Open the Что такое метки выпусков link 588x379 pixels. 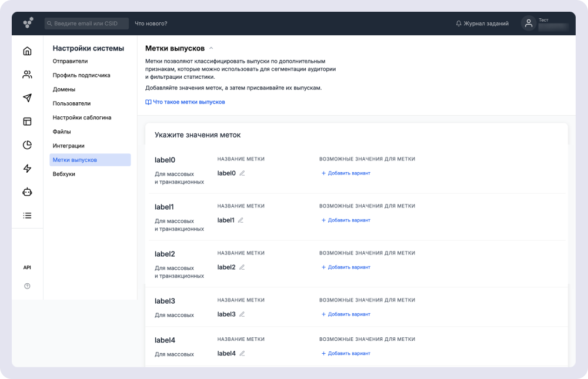point(185,102)
